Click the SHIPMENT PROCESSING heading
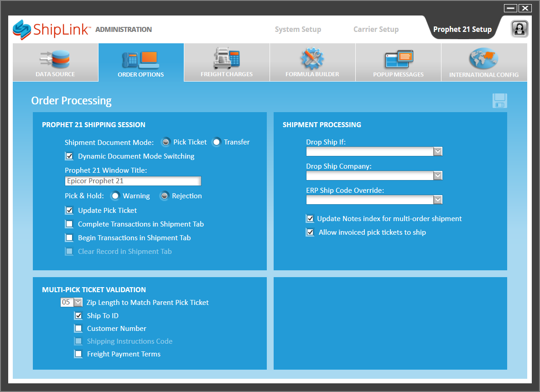The image size is (540, 392). (x=322, y=124)
